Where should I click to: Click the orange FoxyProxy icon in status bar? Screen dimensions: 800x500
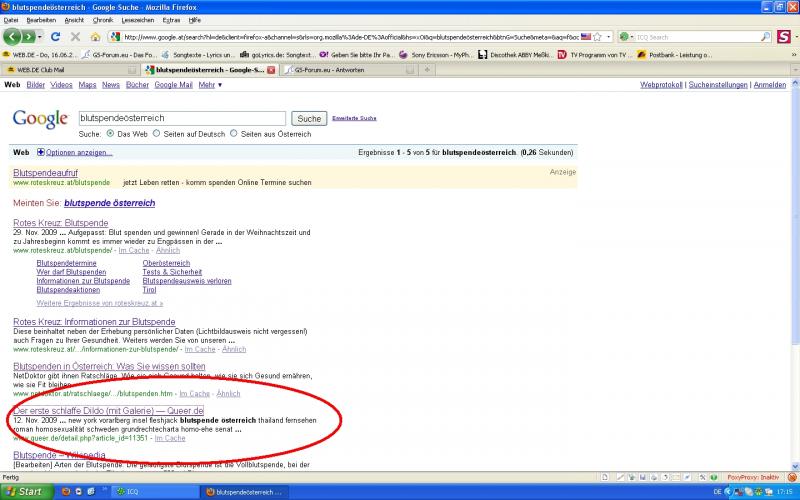pos(792,478)
